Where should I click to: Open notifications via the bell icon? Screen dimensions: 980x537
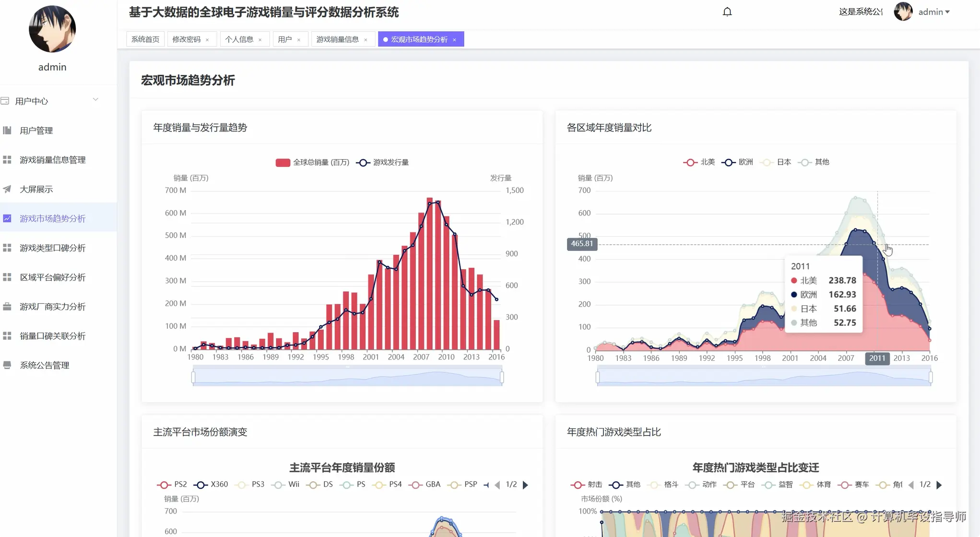tap(727, 12)
